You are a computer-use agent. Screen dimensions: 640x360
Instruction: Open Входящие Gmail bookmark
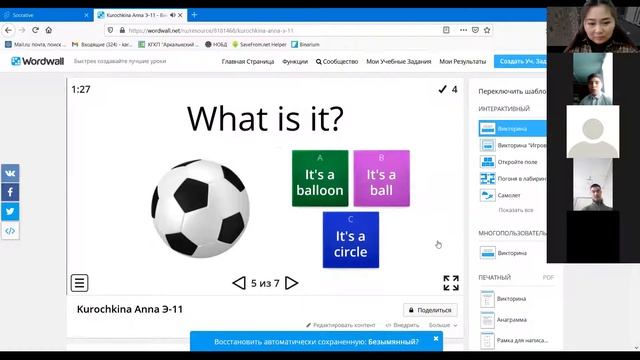click(x=102, y=44)
